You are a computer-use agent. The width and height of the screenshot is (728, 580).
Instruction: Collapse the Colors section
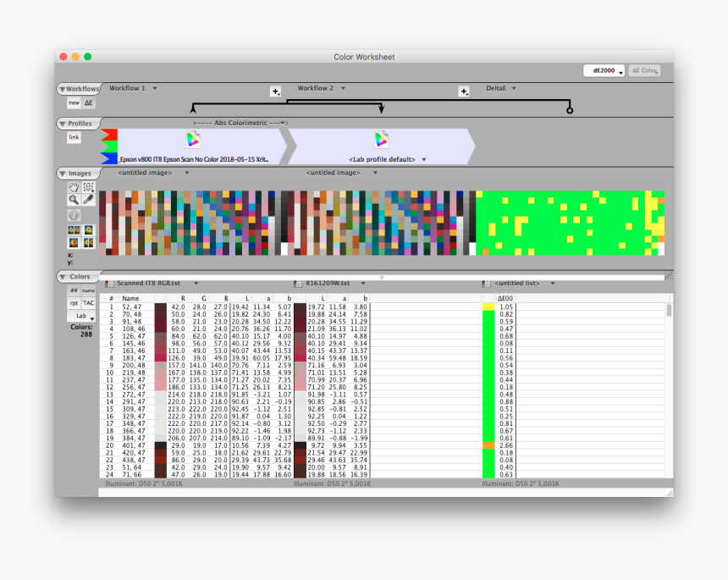click(x=62, y=277)
